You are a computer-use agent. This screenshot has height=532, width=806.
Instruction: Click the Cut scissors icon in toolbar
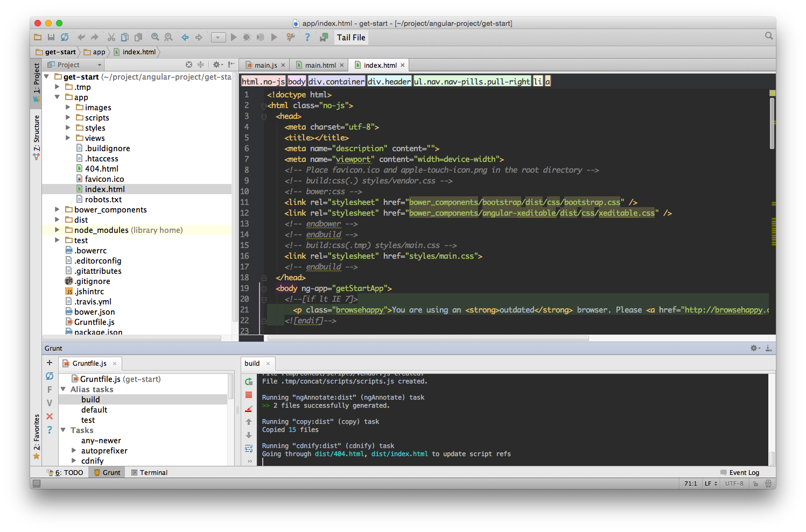(111, 37)
